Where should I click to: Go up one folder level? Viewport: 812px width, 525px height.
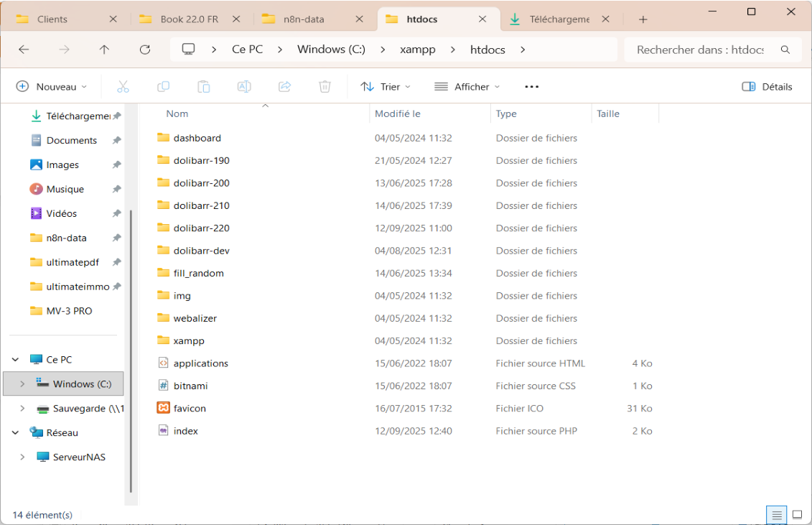pos(104,50)
